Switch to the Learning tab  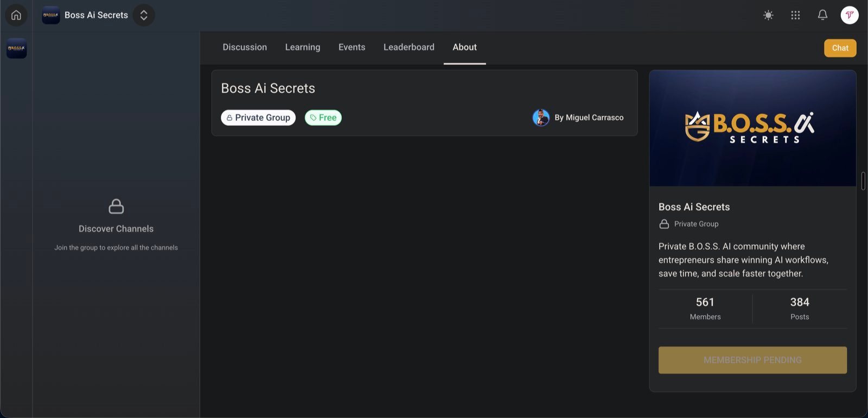point(303,47)
